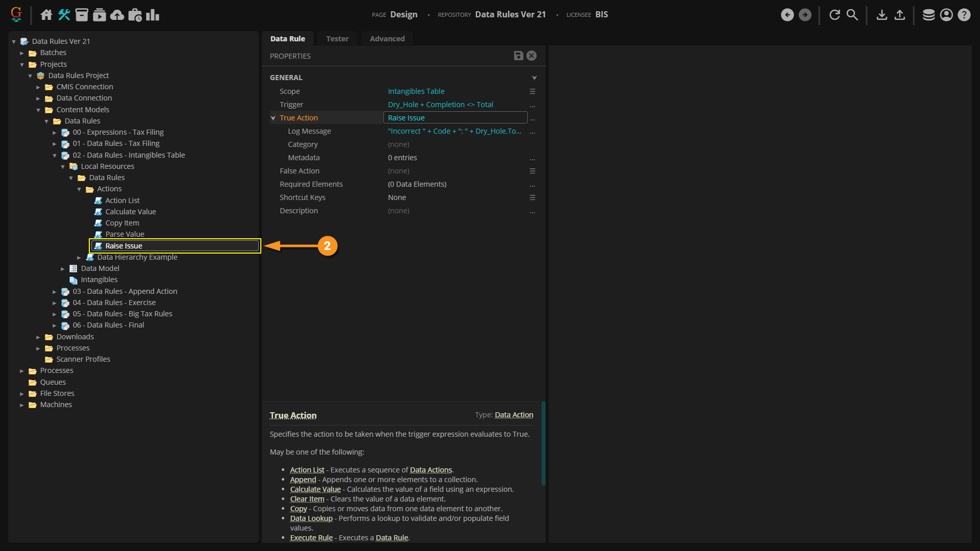980x551 pixels.
Task: Open the Design tools icon
Action: [x=64, y=15]
